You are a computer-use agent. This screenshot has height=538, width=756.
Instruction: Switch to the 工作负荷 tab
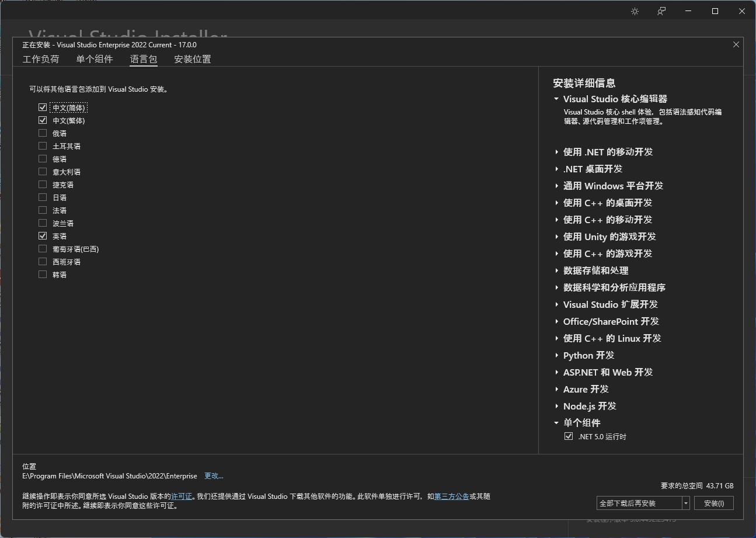click(41, 59)
